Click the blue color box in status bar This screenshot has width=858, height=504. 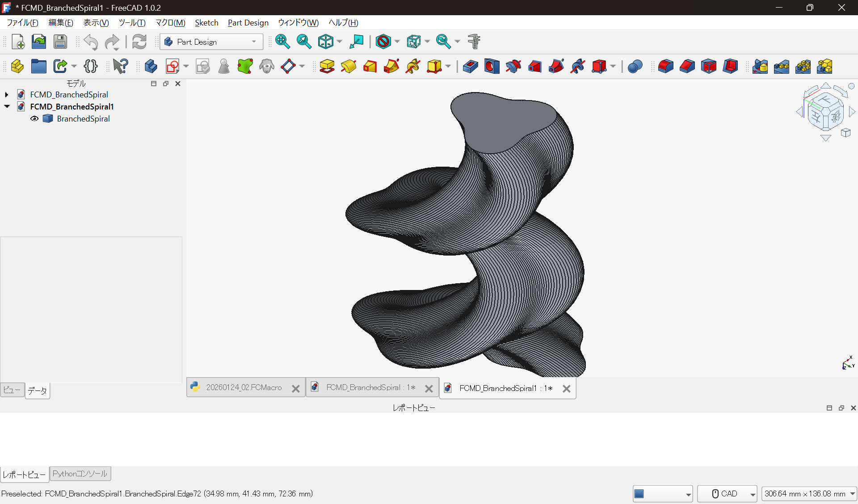point(639,494)
